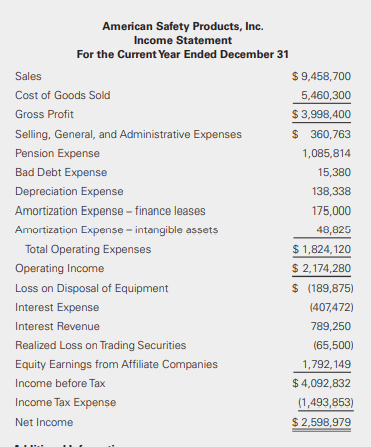Viewport: 371px width, 447px height.
Task: Select the Total Operating Expenses label
Action: tap(88, 249)
